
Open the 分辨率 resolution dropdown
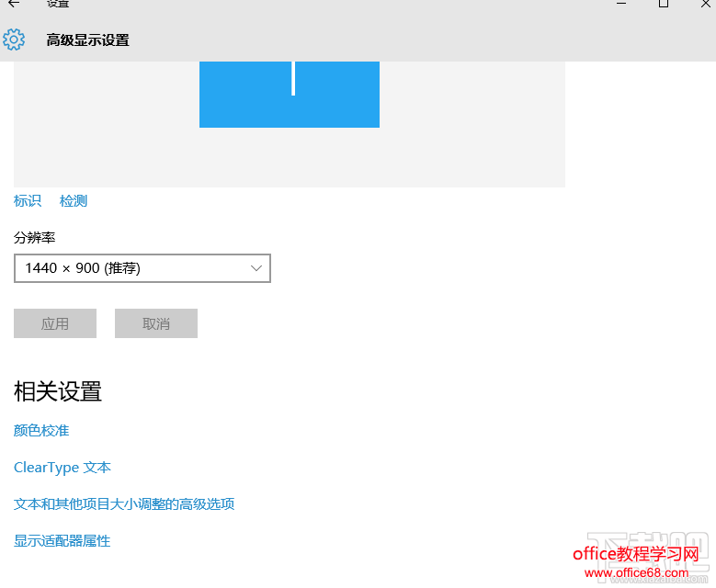click(x=142, y=268)
